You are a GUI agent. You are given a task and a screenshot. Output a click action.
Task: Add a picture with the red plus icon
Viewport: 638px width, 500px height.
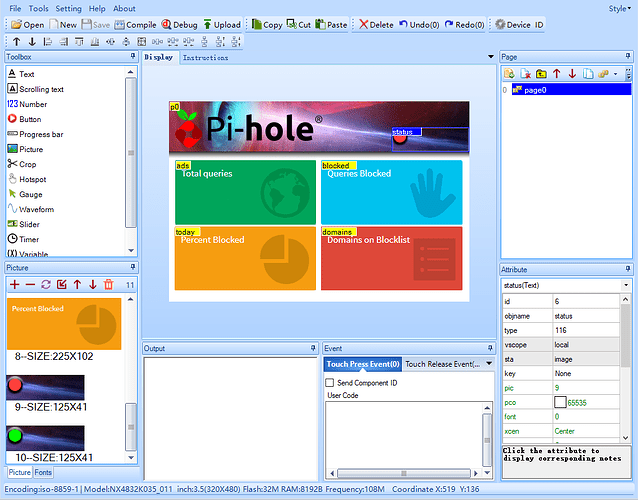(15, 284)
